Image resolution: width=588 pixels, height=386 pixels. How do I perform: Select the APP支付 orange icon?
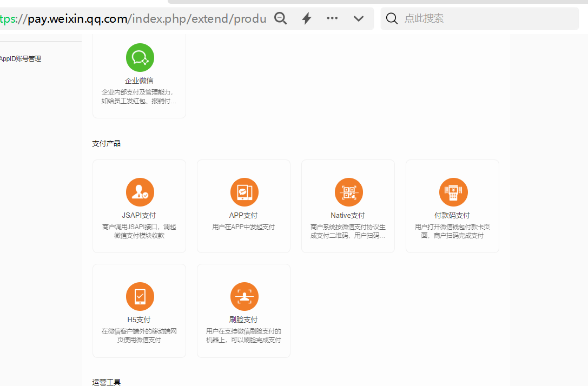click(x=244, y=192)
